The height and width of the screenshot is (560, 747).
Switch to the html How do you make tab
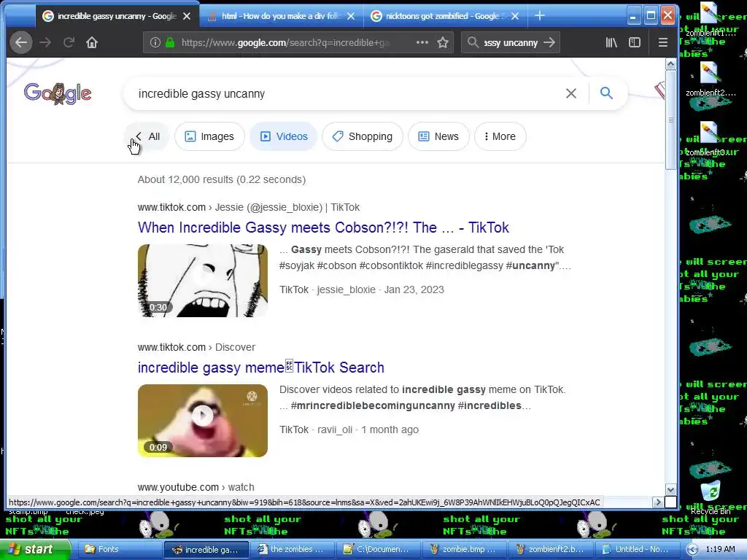tap(281, 16)
